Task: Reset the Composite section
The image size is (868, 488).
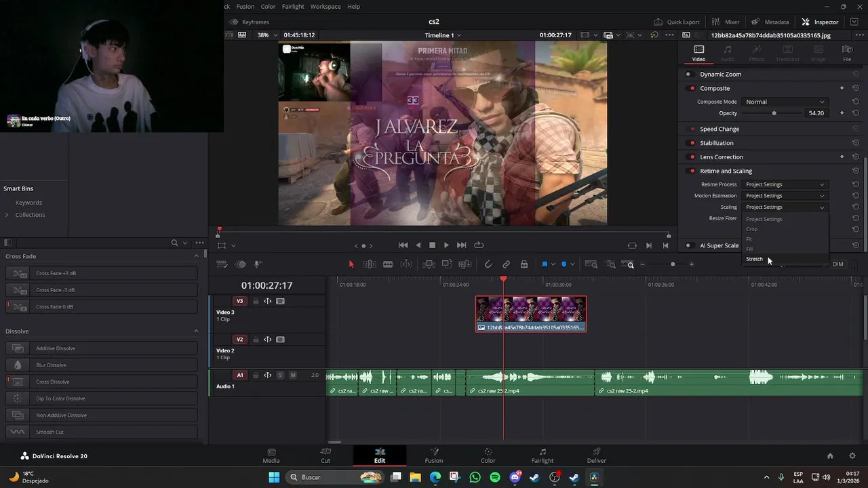Action: click(x=856, y=88)
